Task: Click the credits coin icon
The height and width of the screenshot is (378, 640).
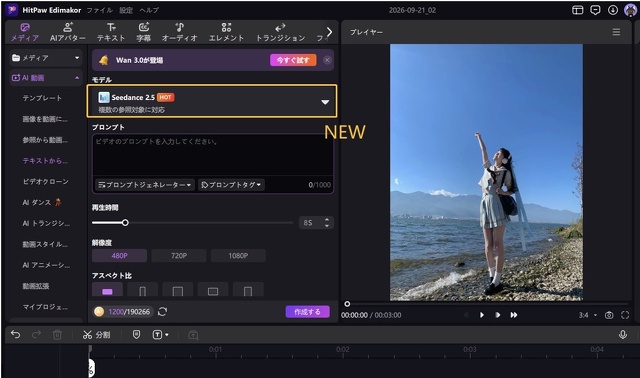Action: 99,312
